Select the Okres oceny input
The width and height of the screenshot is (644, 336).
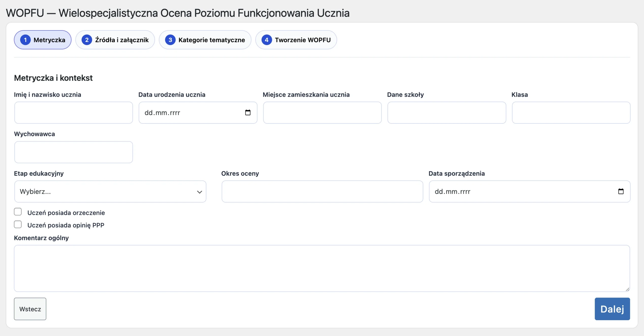[322, 191]
